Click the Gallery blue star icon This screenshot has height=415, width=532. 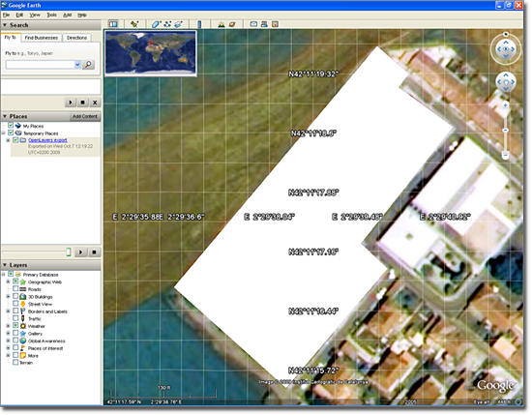(x=23, y=334)
